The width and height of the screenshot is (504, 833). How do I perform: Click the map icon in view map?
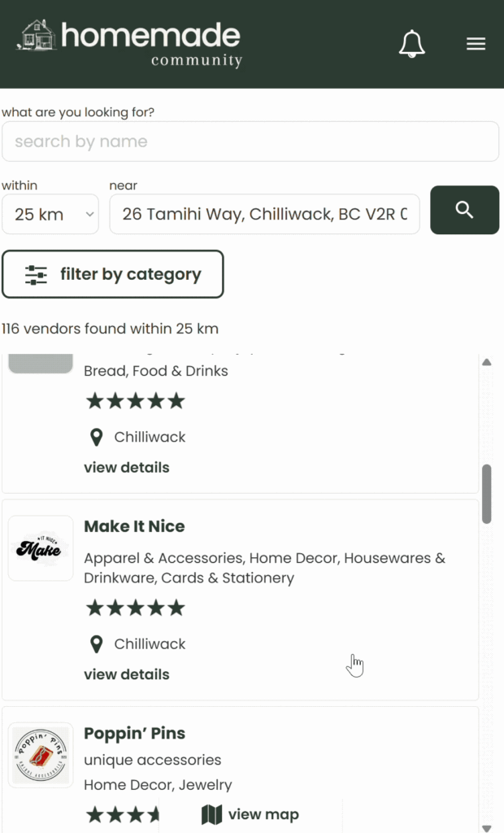click(211, 814)
